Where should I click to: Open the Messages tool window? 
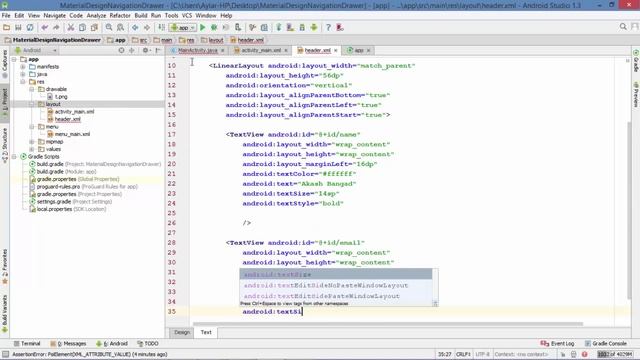68,344
